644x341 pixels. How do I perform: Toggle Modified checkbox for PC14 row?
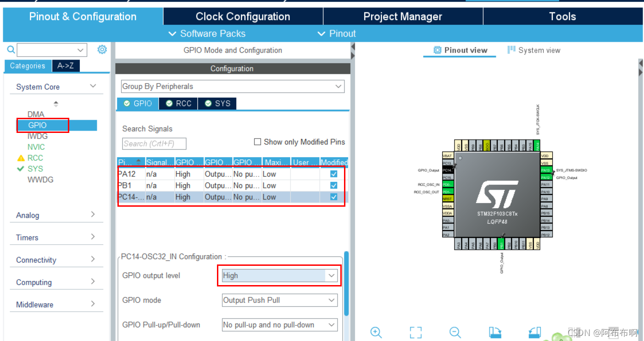pyautogui.click(x=333, y=197)
